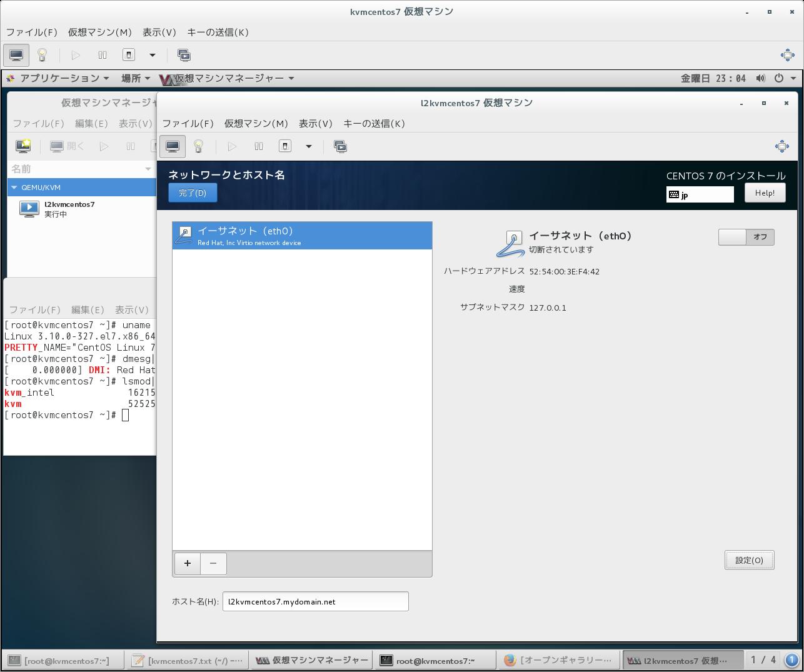The width and height of the screenshot is (804, 672).
Task: Open GNOME アプリケーション menu
Action: [59, 78]
